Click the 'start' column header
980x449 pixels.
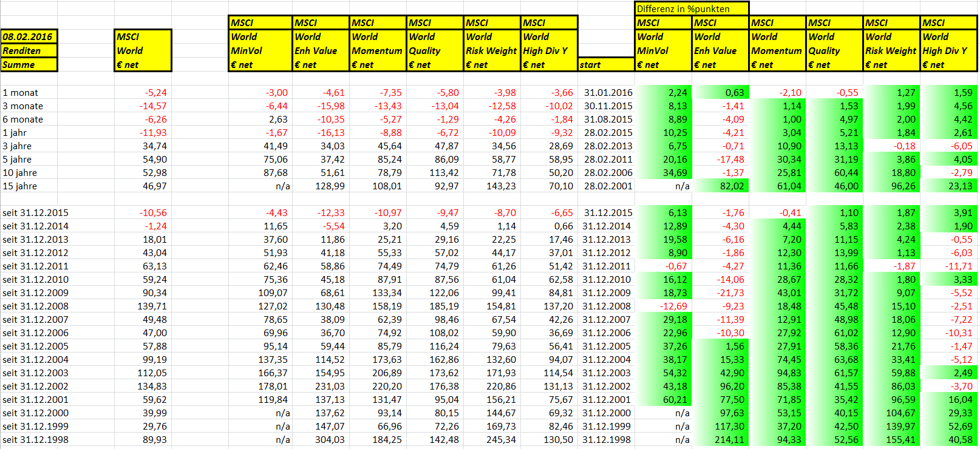tap(606, 64)
